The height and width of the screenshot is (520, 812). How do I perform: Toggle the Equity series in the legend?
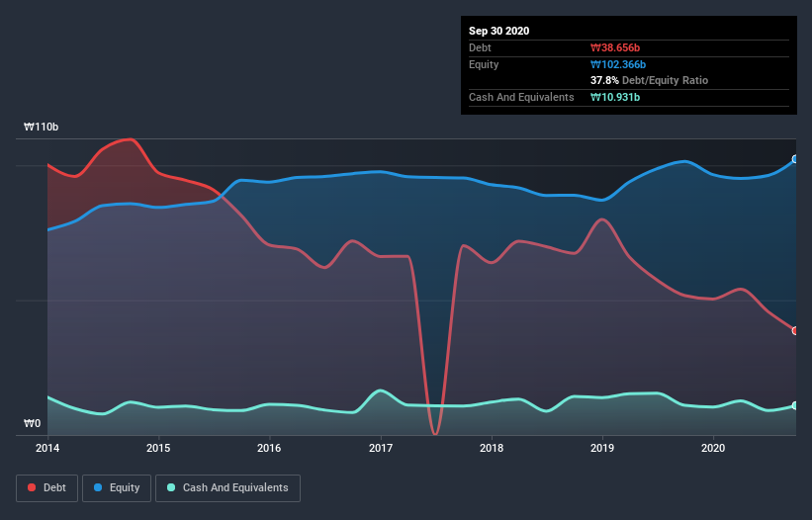tap(117, 488)
